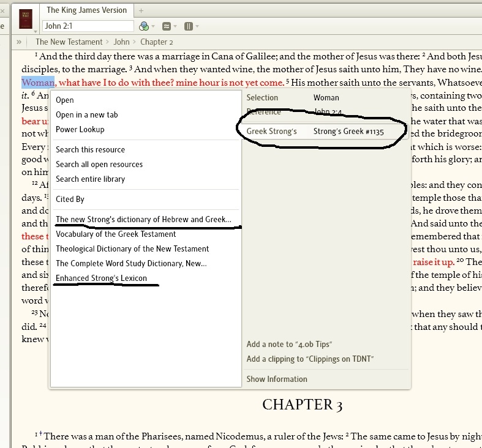
Task: Expand the locator bar double-chevron
Action: [x=19, y=42]
